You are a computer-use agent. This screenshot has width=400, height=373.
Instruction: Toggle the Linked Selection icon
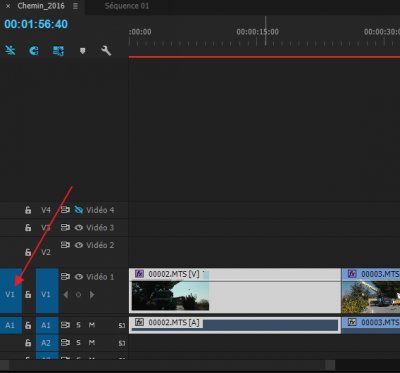(58, 51)
